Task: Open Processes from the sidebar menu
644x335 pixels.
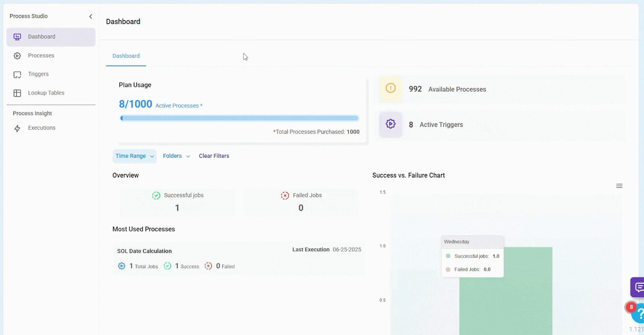Action: click(41, 56)
